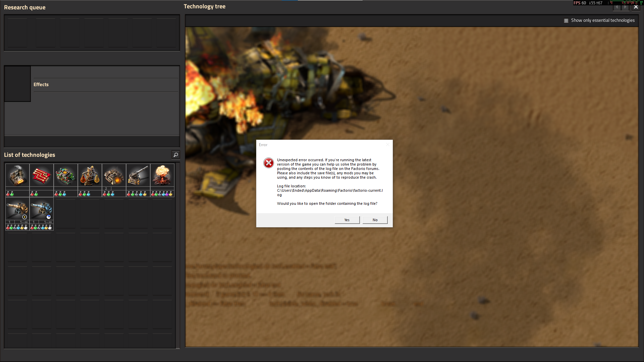Click No in the Error dialog
This screenshot has height=362, width=644.
[375, 220]
